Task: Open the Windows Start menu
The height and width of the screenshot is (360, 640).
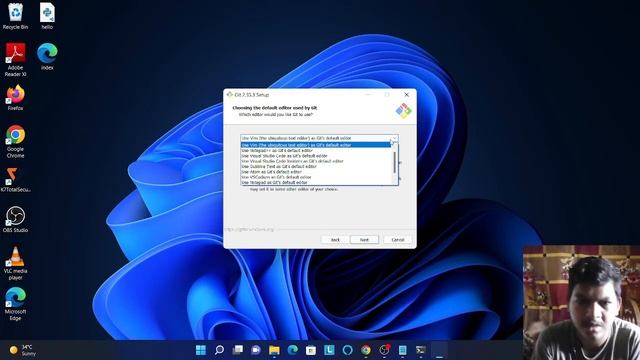Action: (201, 350)
